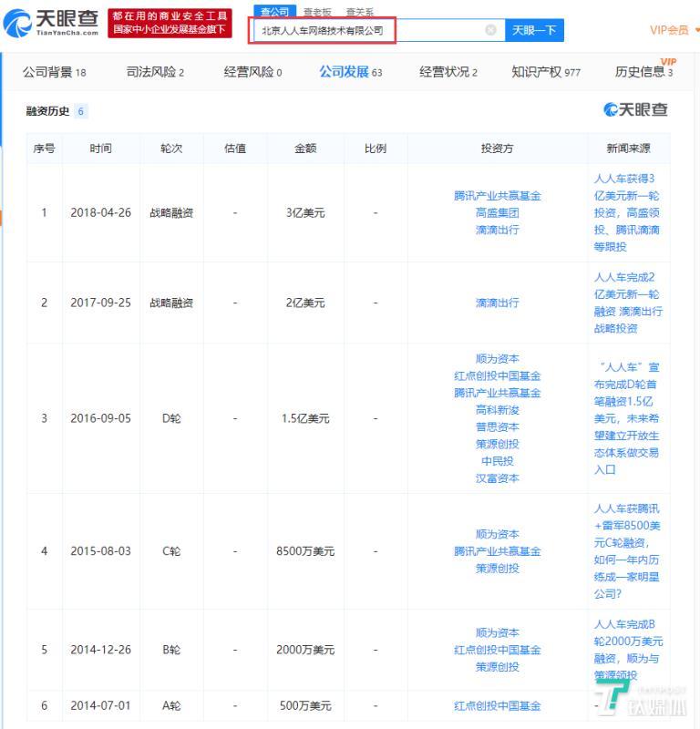
Task: Switch to the 查关系 search tab
Action: click(x=359, y=12)
